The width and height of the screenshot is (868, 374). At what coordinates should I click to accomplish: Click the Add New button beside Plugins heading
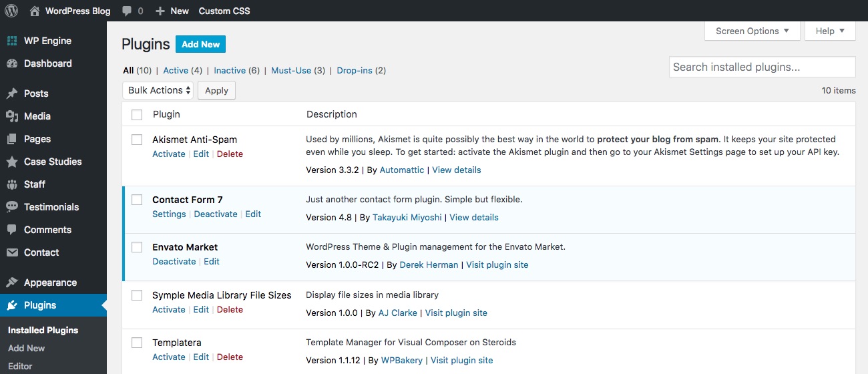(x=201, y=44)
